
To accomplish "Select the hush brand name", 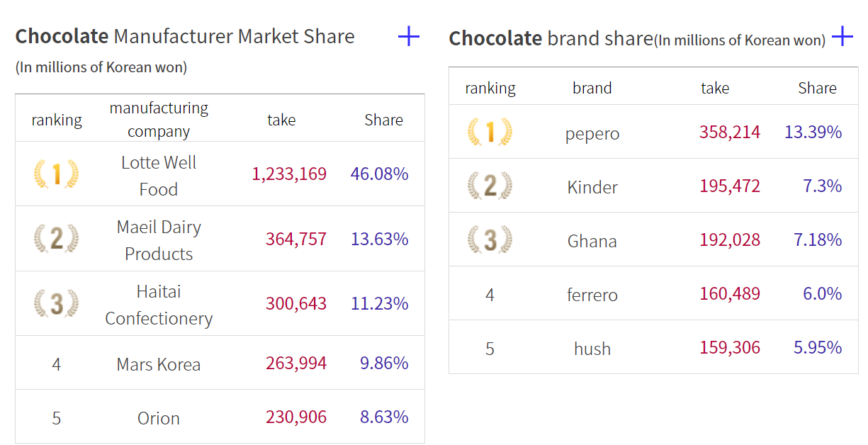I will 592,349.
